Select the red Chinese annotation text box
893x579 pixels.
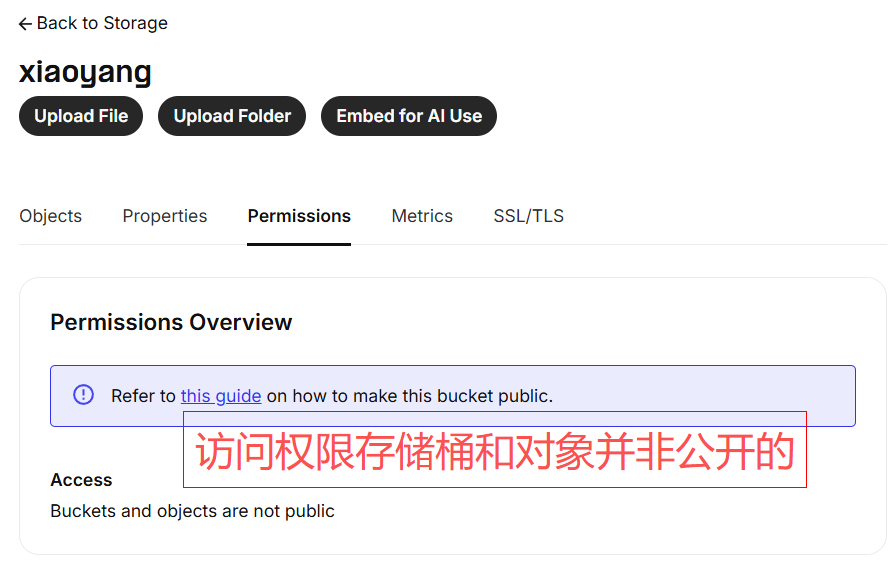(494, 450)
